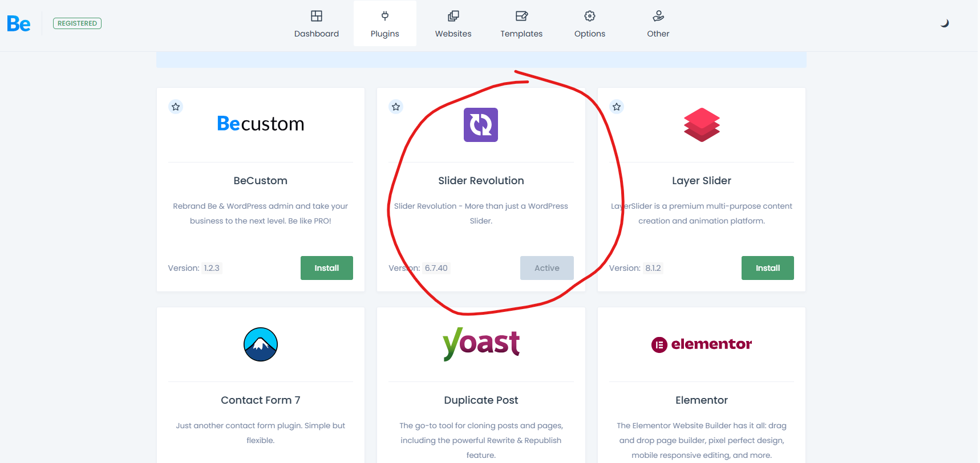Open the Other menu
Screen dimensions: 980x463
coord(658,23)
